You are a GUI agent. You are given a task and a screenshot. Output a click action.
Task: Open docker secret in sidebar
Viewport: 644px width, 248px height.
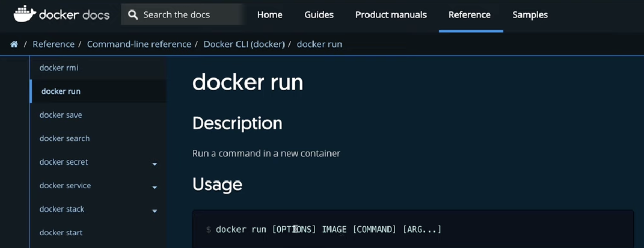click(63, 162)
